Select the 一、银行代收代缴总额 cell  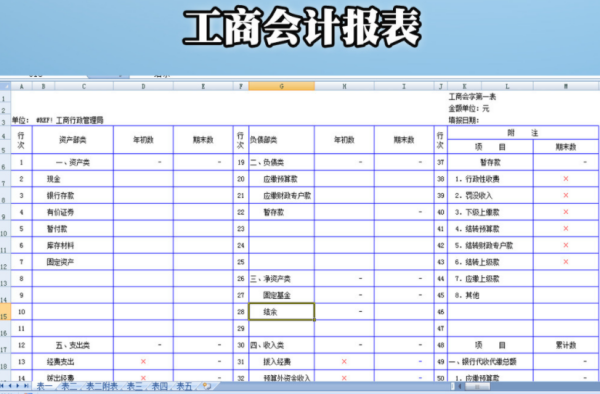tap(490, 361)
